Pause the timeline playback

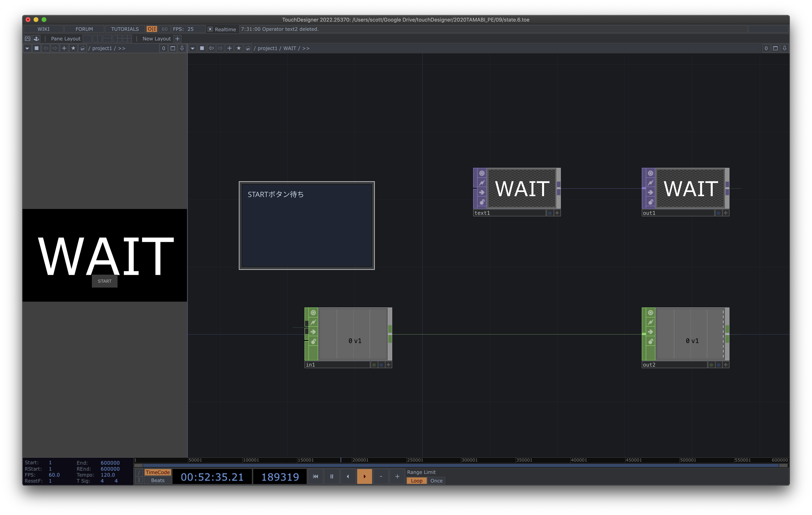point(331,476)
